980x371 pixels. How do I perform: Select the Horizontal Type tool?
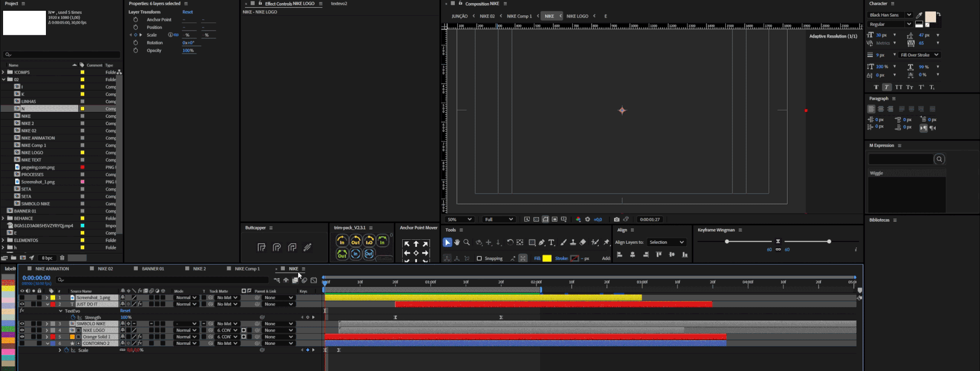pyautogui.click(x=551, y=242)
